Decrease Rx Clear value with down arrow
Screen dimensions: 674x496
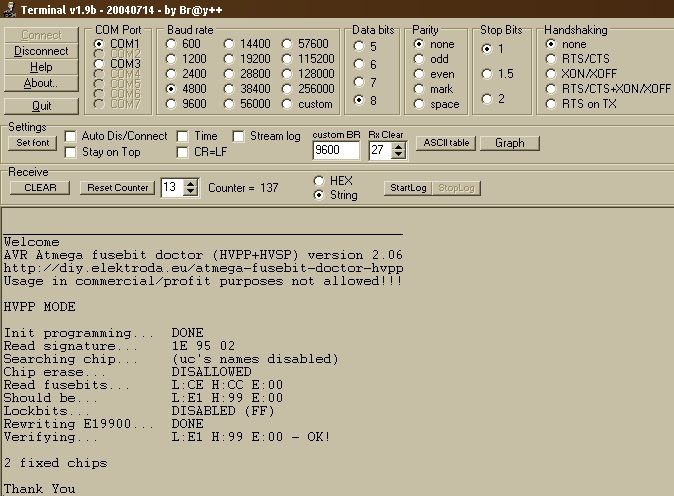[x=399, y=154]
